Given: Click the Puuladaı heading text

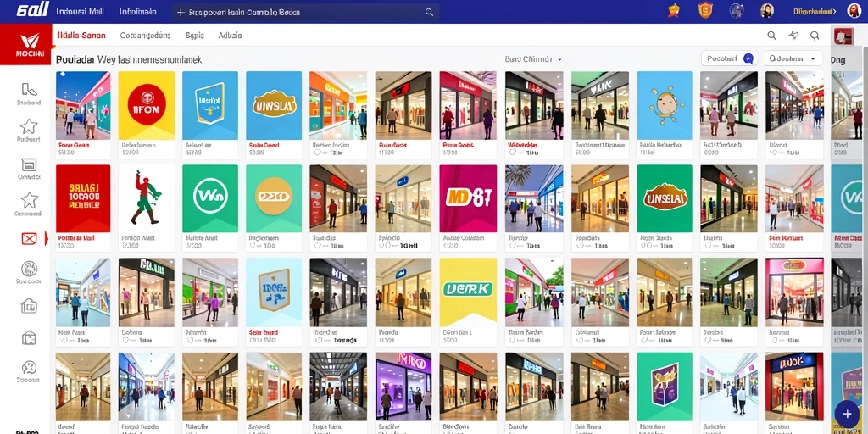Looking at the screenshot, I should pos(75,59).
